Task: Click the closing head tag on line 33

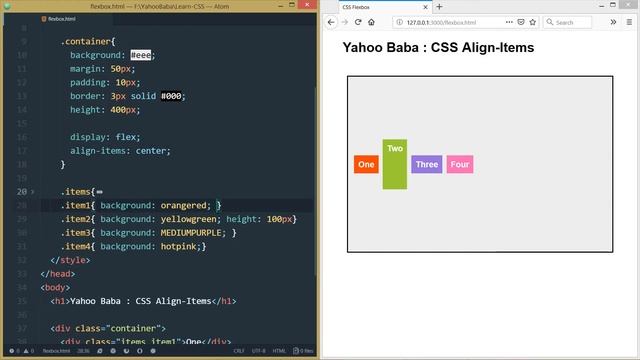Action: pos(58,274)
